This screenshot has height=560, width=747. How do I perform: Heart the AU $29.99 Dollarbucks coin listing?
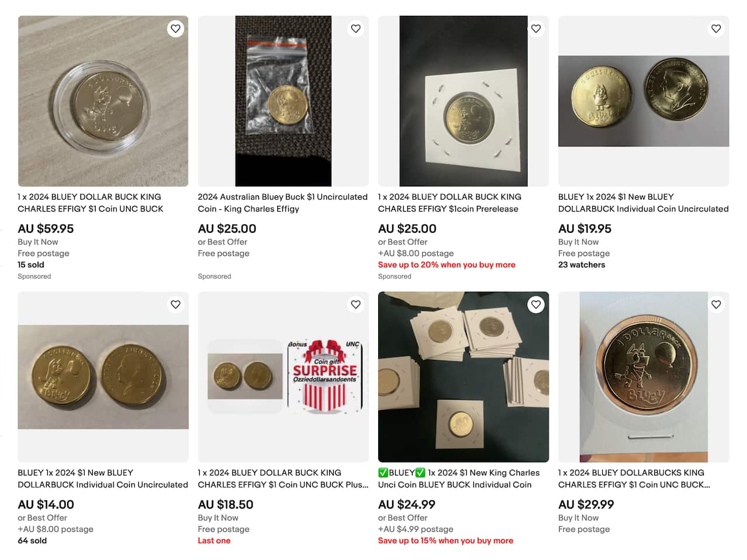[716, 304]
